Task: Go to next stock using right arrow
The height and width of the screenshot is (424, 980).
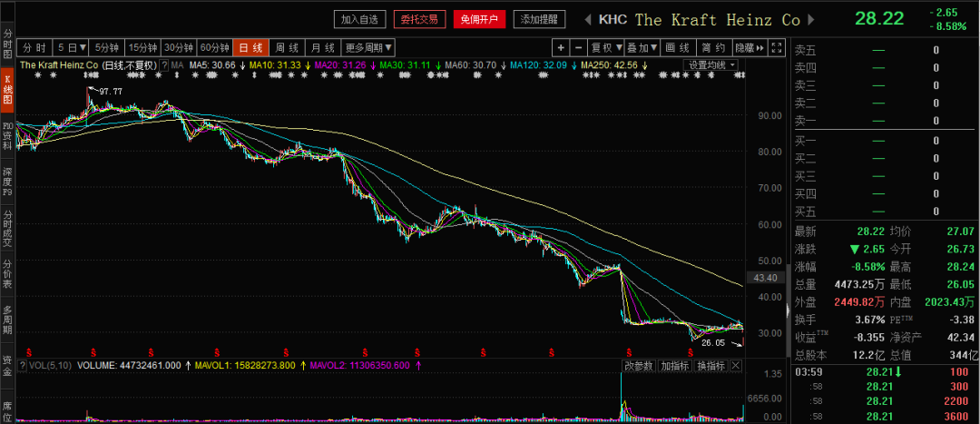Action: [811, 19]
